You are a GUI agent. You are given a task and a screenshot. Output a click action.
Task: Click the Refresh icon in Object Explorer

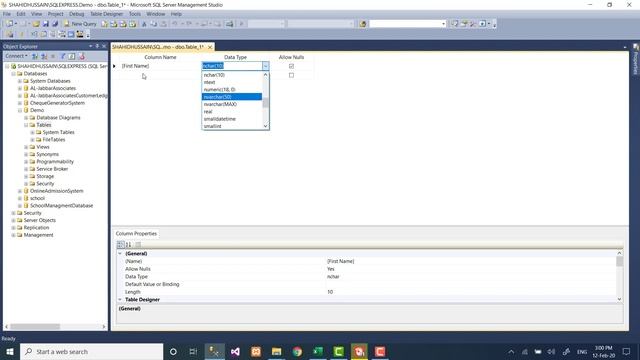coord(72,56)
